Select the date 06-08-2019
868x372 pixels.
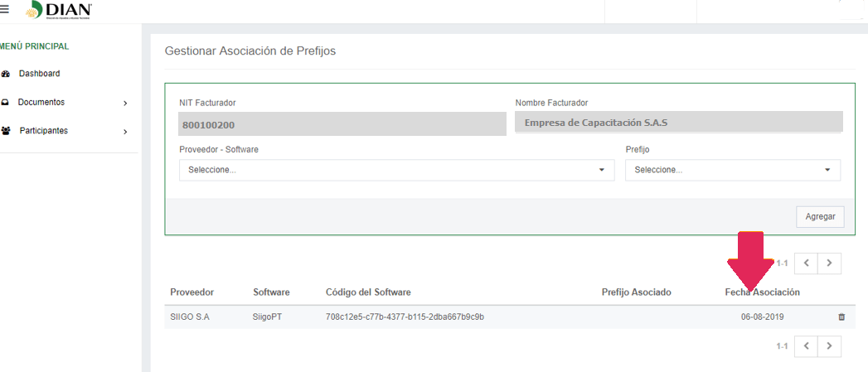pyautogui.click(x=762, y=317)
